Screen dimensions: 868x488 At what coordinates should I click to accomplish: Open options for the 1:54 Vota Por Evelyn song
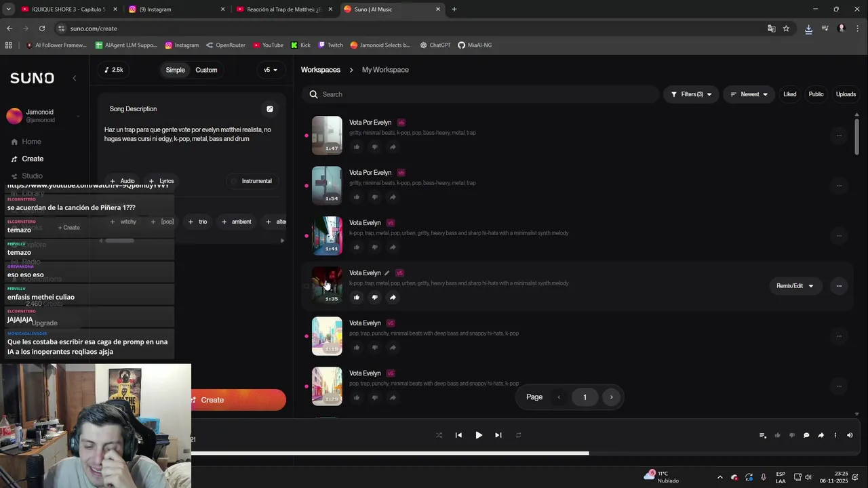[839, 186]
